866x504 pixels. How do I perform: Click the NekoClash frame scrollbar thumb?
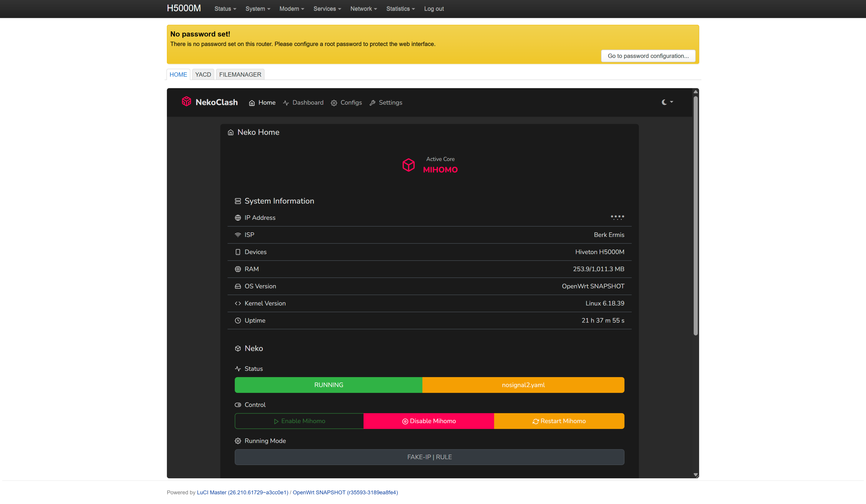tap(696, 215)
